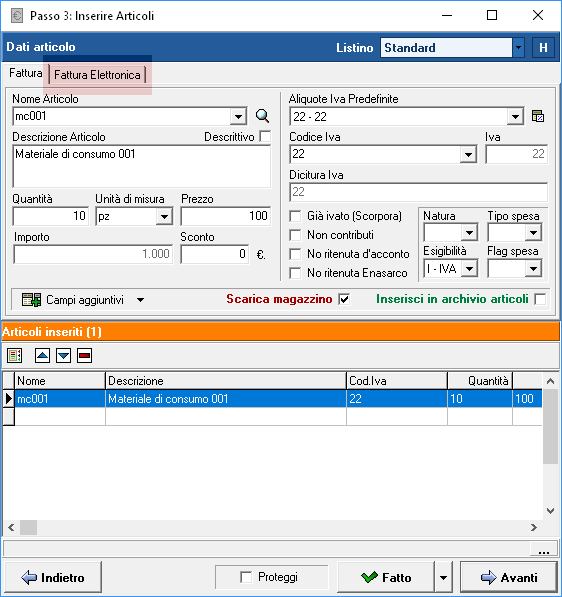
Task: Toggle the Proteggi checkbox
Action: (246, 577)
